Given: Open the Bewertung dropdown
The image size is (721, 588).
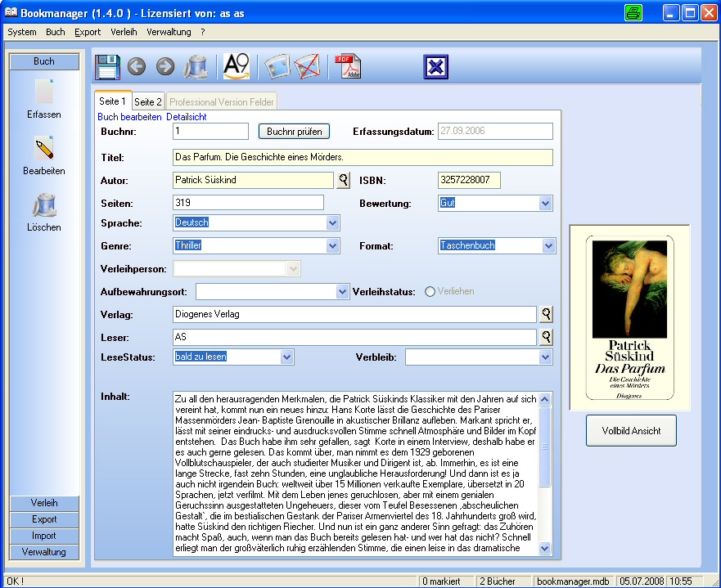Looking at the screenshot, I should pyautogui.click(x=545, y=203).
